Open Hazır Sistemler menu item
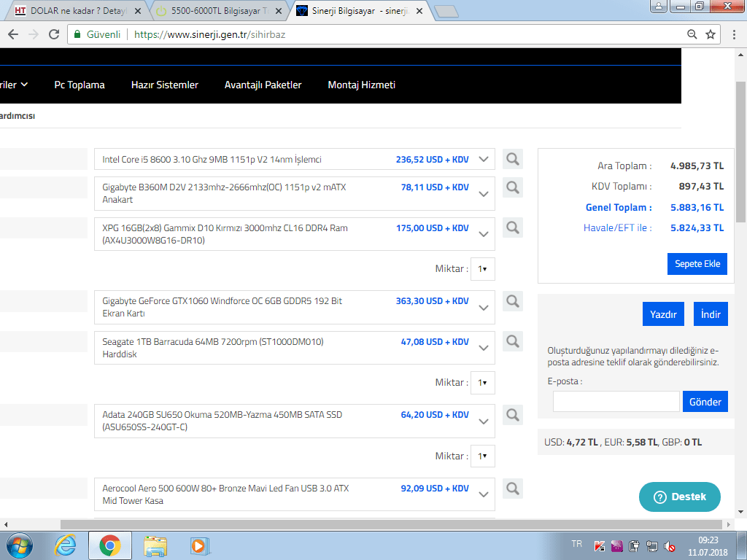747x560 pixels. (x=165, y=85)
